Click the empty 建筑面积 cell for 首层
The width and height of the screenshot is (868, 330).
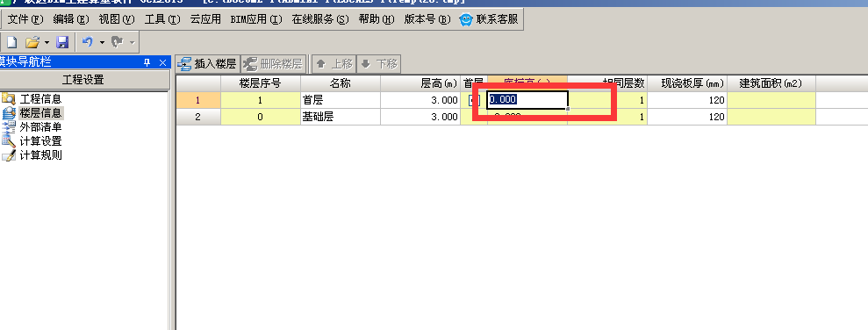771,100
